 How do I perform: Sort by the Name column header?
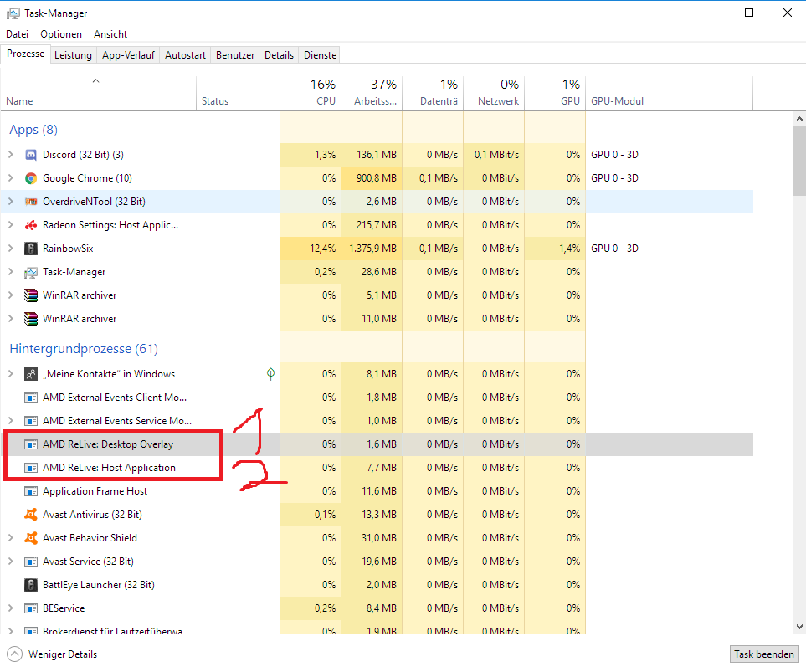[98, 93]
